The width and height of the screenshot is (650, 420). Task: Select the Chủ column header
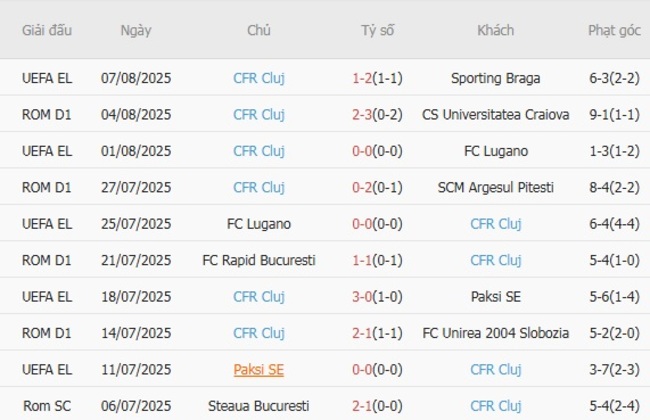pos(259,30)
